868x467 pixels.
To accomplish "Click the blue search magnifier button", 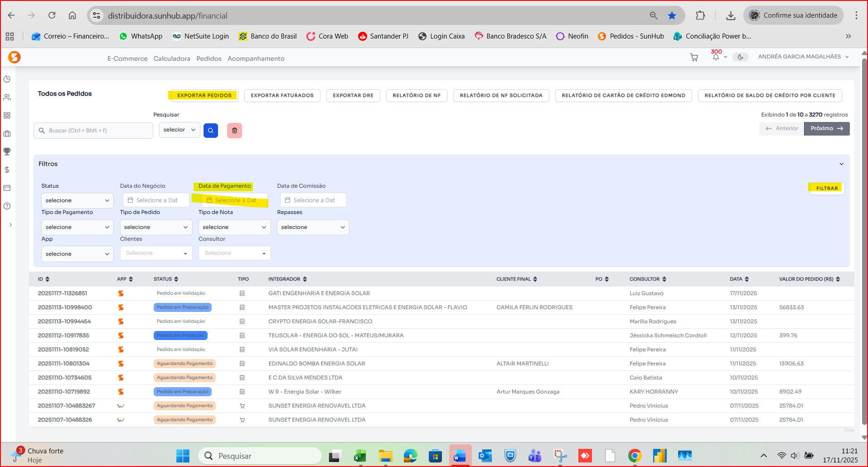I will [210, 131].
